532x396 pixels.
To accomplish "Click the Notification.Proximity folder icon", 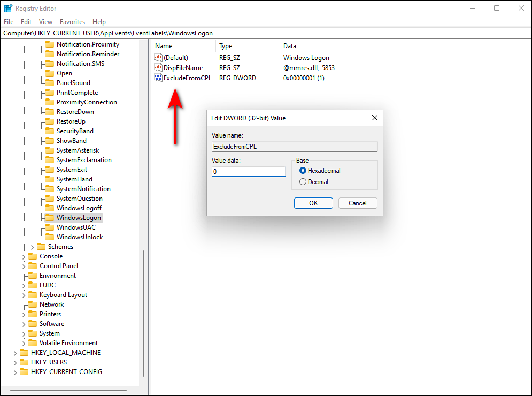I will click(50, 44).
